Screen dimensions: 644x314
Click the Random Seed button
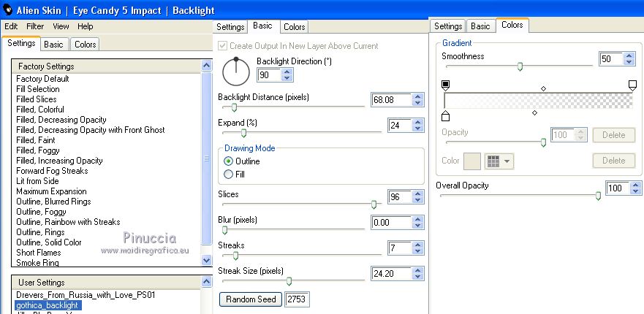pyautogui.click(x=251, y=299)
